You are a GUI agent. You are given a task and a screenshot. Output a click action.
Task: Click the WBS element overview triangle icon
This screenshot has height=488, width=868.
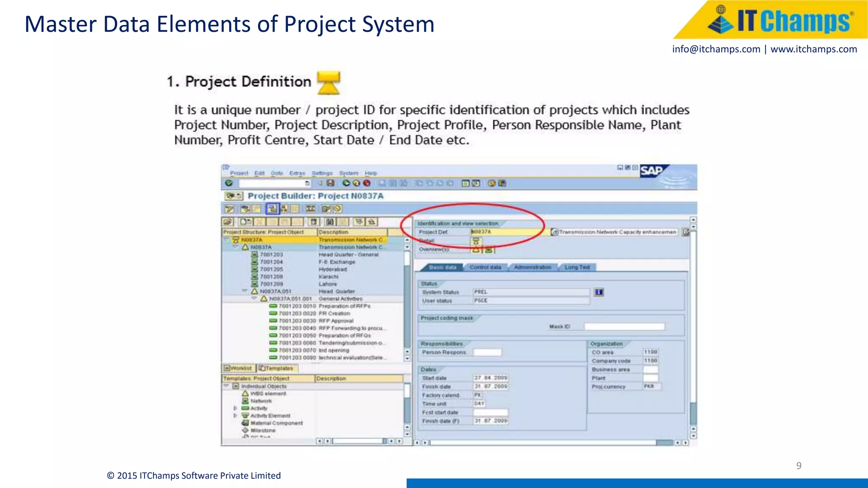(476, 250)
